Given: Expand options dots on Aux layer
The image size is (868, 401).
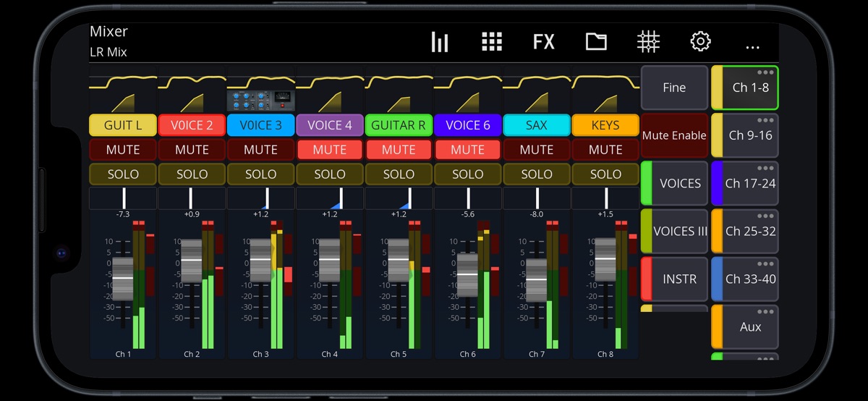Looking at the screenshot, I should click(765, 312).
